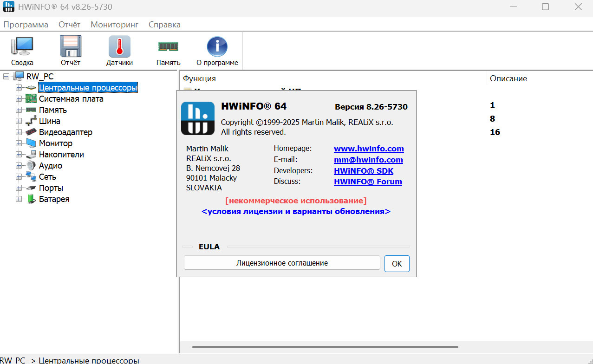Click the Функция column header
The width and height of the screenshot is (593, 364).
pyautogui.click(x=199, y=78)
